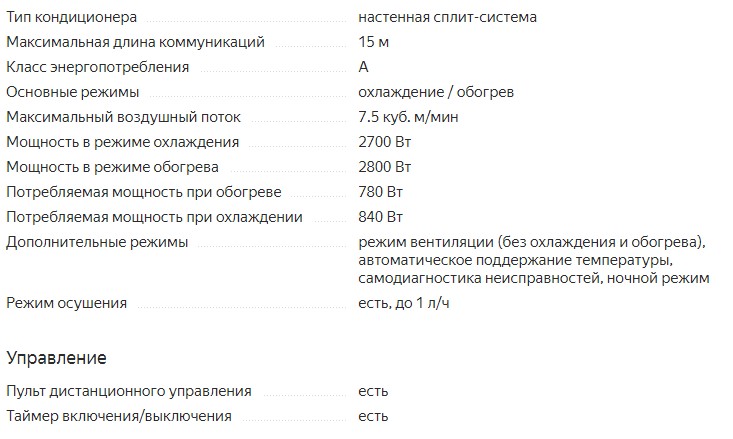
Task: Click the '780 Вт' consumption value
Action: click(x=380, y=192)
